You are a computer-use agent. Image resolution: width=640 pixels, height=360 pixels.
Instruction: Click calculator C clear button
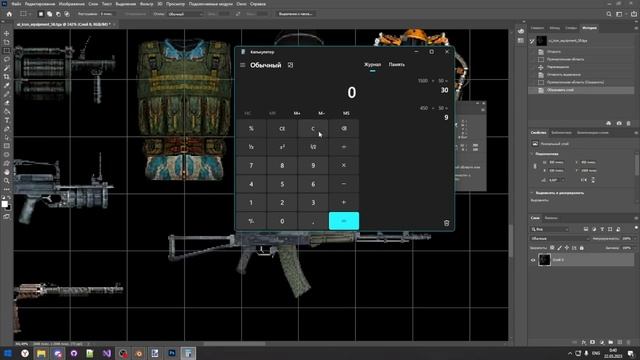click(x=313, y=129)
